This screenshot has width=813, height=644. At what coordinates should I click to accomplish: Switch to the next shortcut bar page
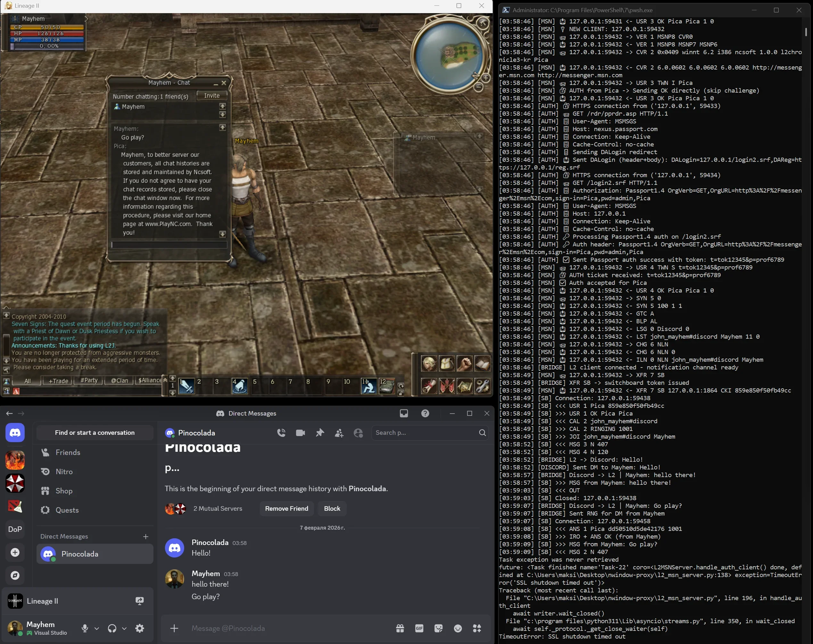pyautogui.click(x=173, y=378)
